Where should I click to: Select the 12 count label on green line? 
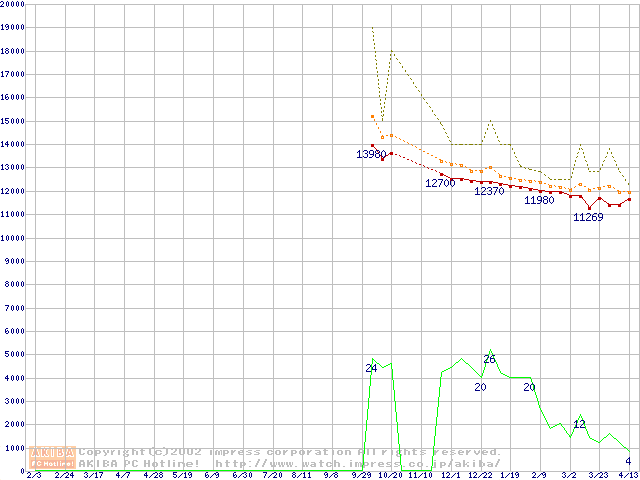click(x=579, y=424)
